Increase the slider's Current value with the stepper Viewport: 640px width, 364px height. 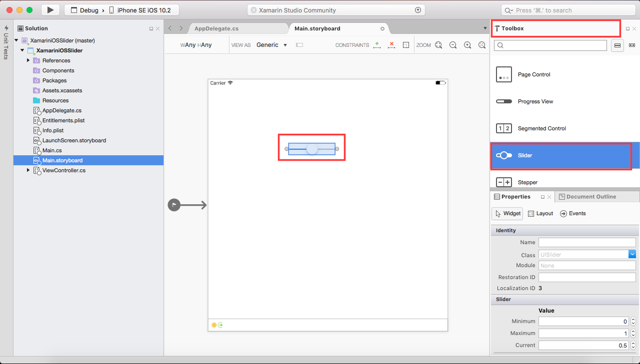coord(633,343)
